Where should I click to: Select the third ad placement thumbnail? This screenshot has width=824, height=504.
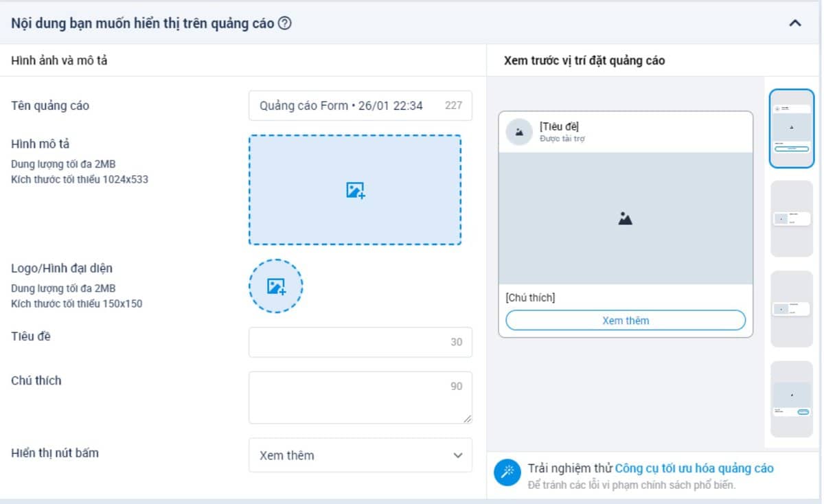tap(791, 309)
